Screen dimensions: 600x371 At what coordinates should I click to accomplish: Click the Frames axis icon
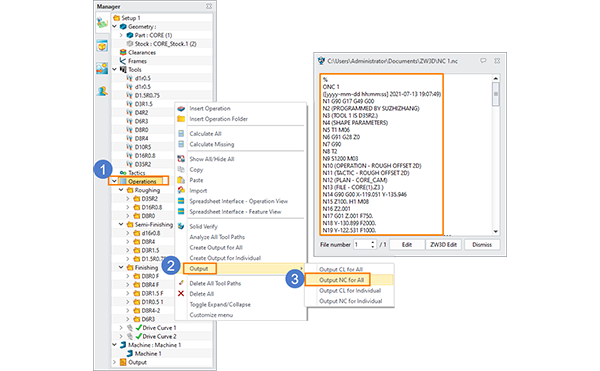123,61
